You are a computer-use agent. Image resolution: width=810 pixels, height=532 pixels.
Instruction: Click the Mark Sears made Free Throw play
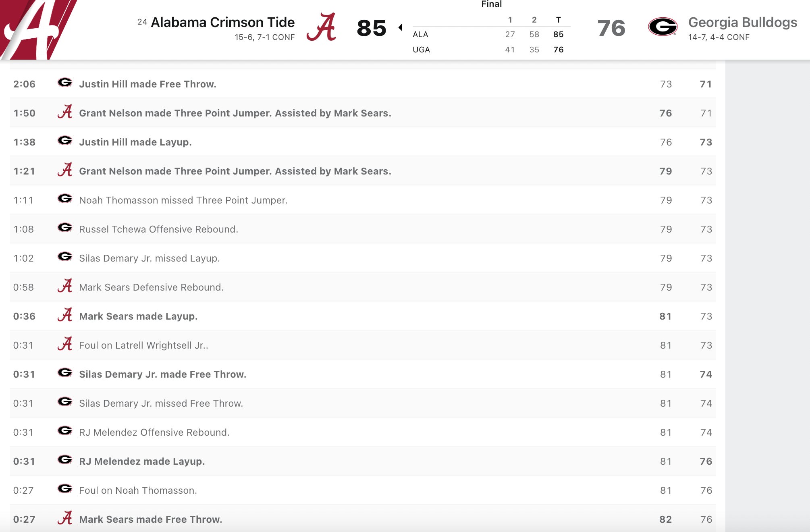point(150,520)
